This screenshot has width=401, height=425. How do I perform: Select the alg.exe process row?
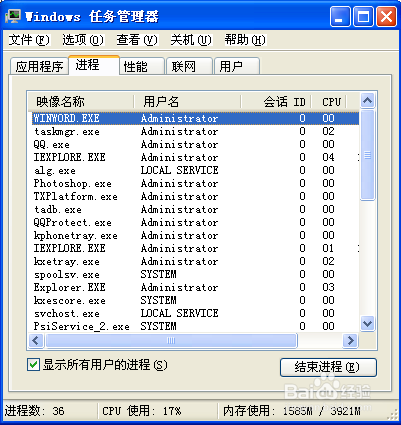195,170
